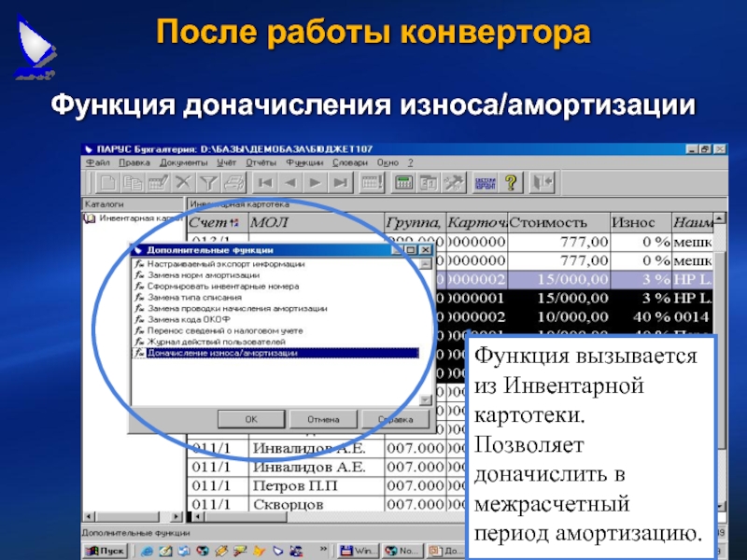The width and height of the screenshot is (747, 560).
Task: Open the Документы menu
Action: [x=184, y=162]
